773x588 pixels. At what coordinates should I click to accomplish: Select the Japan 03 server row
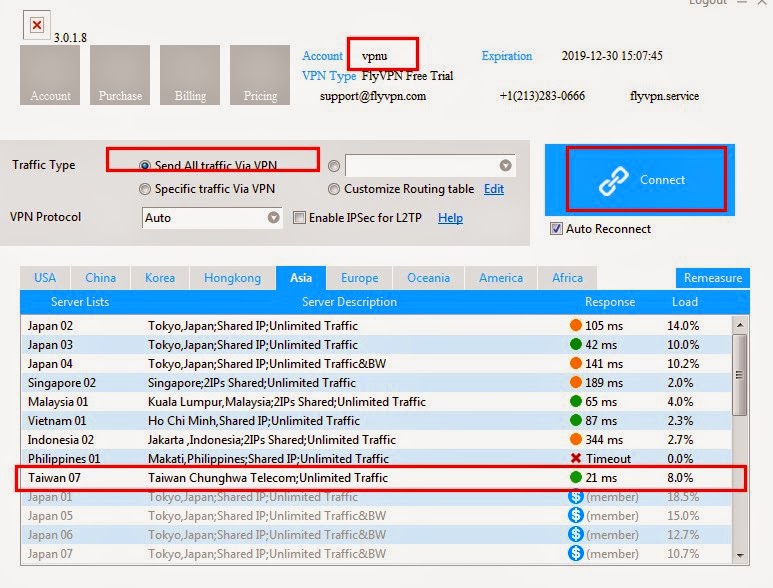(x=376, y=345)
